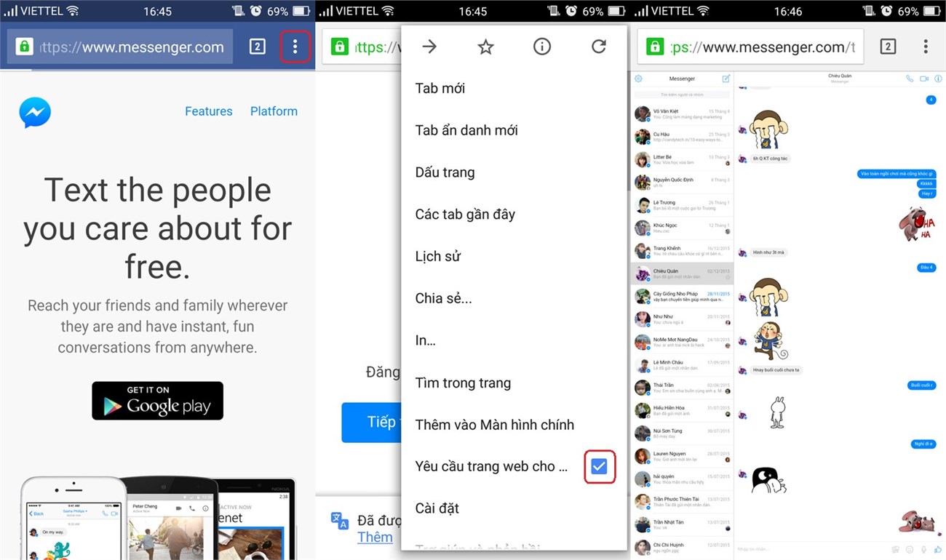Toggle the 'Yêu cầu trang web cho' checkbox

coord(600,466)
